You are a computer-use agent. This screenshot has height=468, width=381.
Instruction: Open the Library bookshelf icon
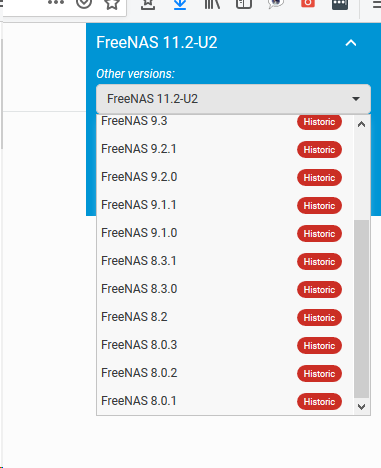[212, 4]
